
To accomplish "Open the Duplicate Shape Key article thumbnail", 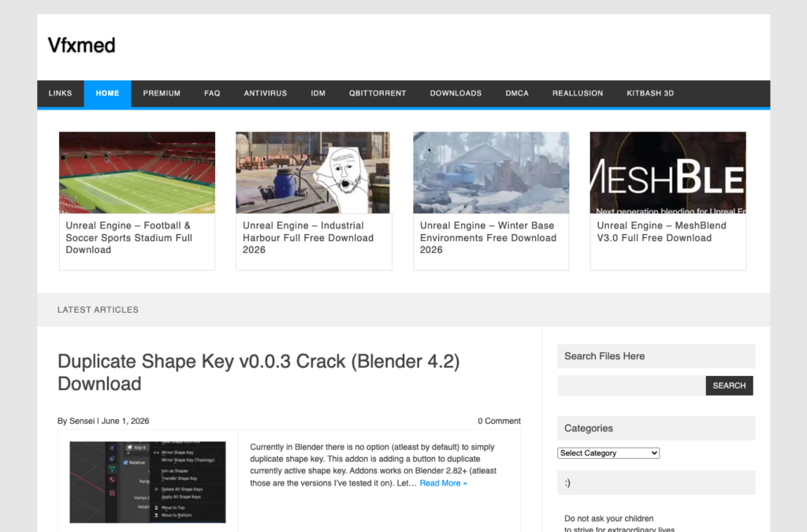I will click(147, 482).
